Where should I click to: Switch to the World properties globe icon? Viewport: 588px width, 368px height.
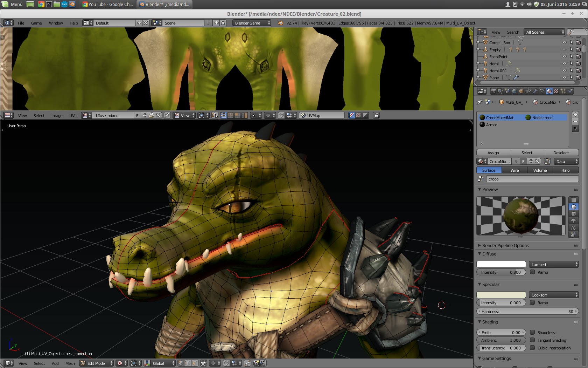tap(514, 91)
